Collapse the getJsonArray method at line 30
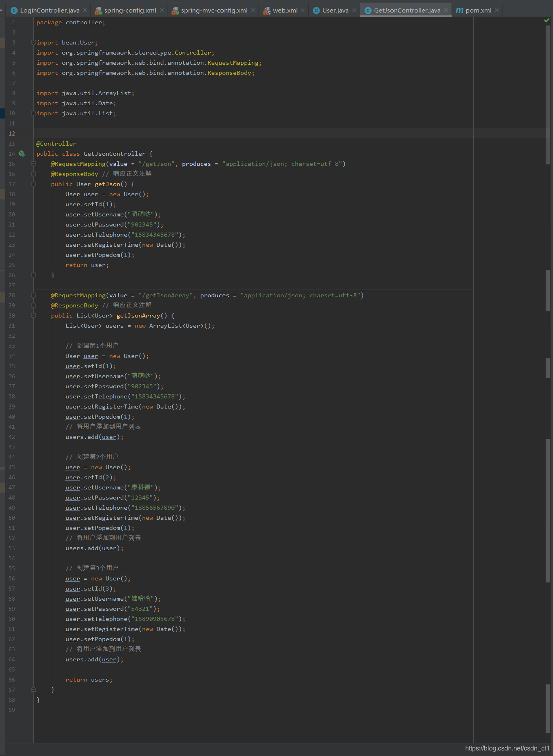 point(34,316)
